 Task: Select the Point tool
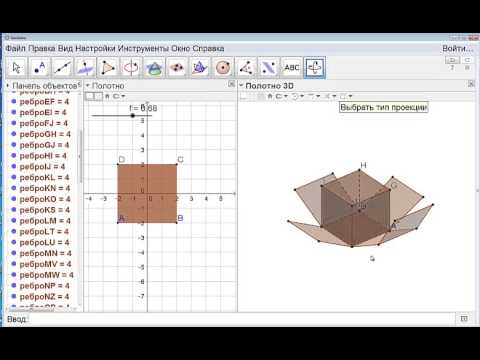tap(39, 68)
